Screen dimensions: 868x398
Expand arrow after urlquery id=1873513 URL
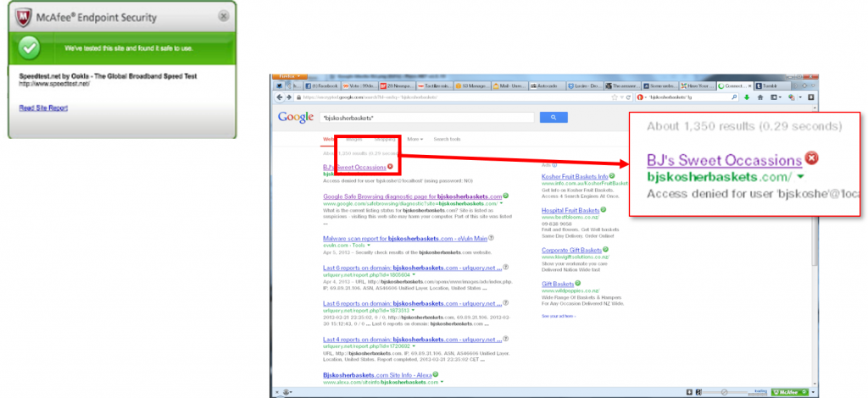coord(414,312)
